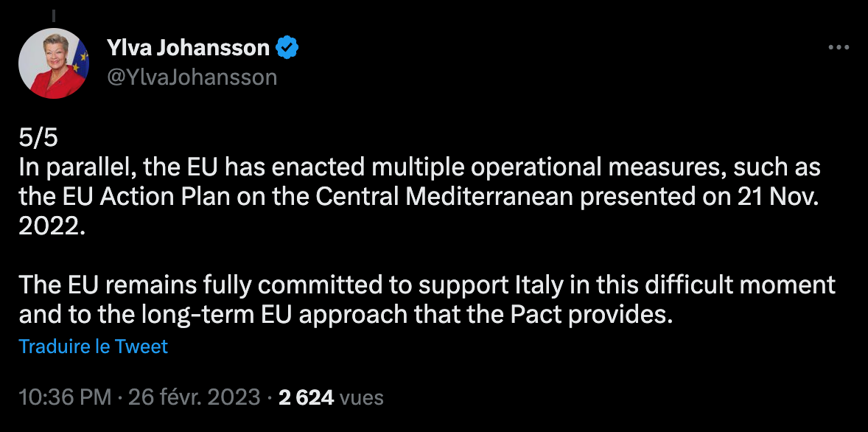
Task: Click the "2022." line of the tweet
Action: click(52, 225)
